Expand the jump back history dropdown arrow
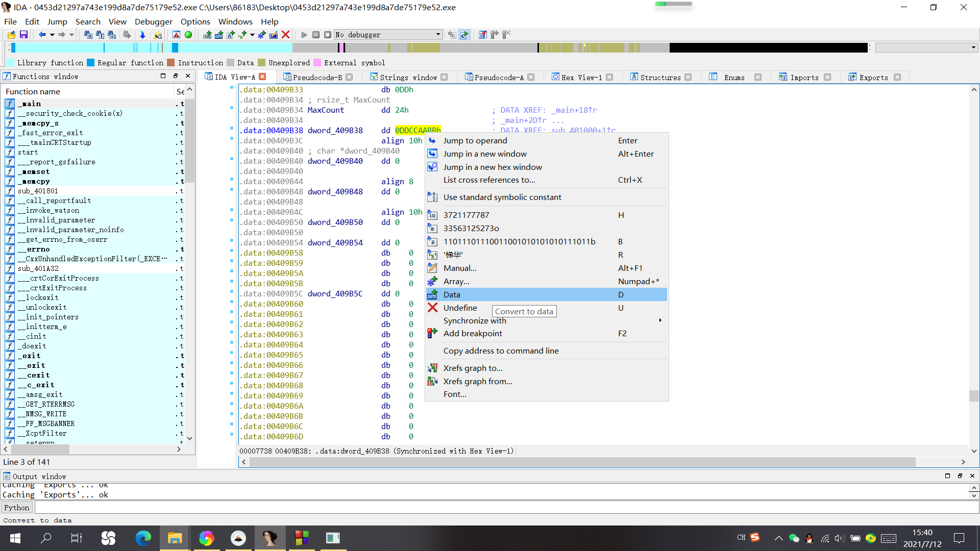This screenshot has width=980, height=551. click(x=52, y=35)
